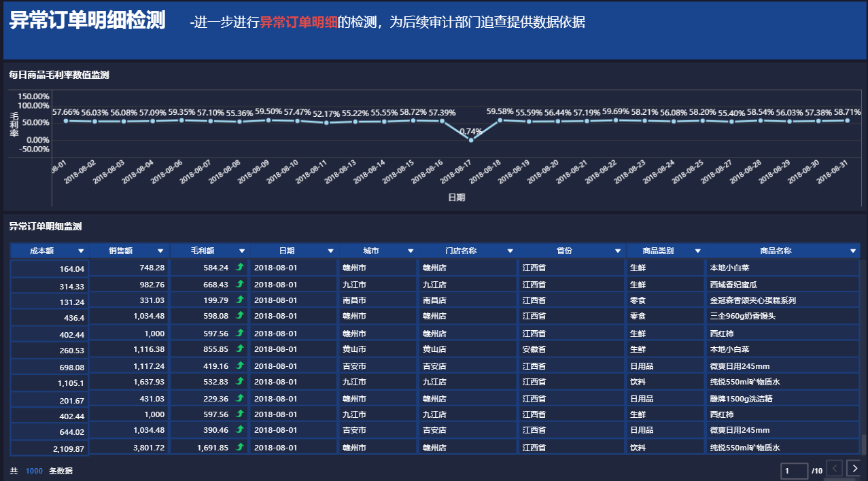
Task: Click the green arrow next to 1,691.85
Action: 239,447
